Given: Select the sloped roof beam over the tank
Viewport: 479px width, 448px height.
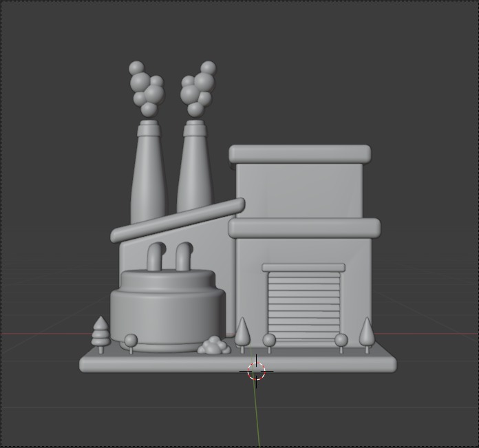Looking at the screenshot, I should [177, 220].
